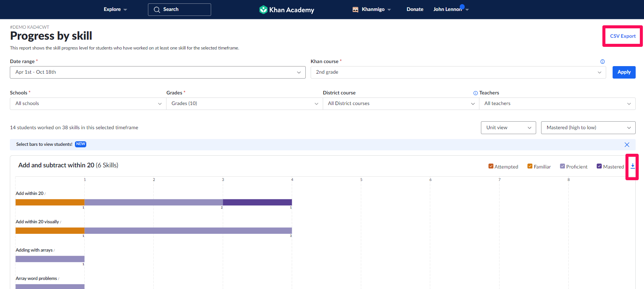
Task: Select the orange Attempted bar for Add within 20
Action: point(50,202)
